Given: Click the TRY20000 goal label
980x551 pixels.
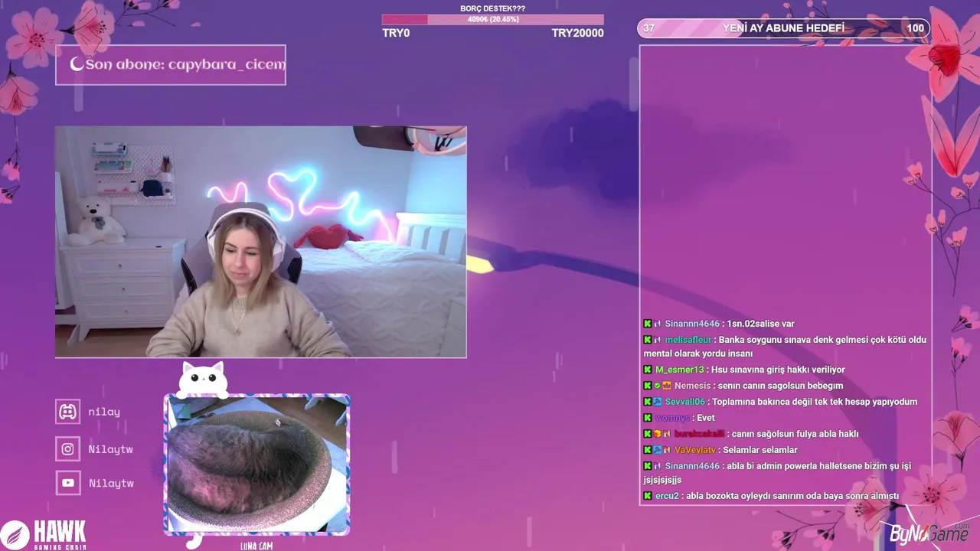Looking at the screenshot, I should coord(577,33).
